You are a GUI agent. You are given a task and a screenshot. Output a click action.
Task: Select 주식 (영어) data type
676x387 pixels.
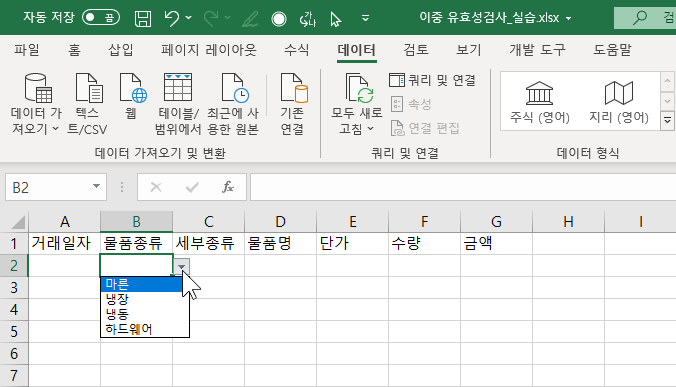pyautogui.click(x=540, y=103)
